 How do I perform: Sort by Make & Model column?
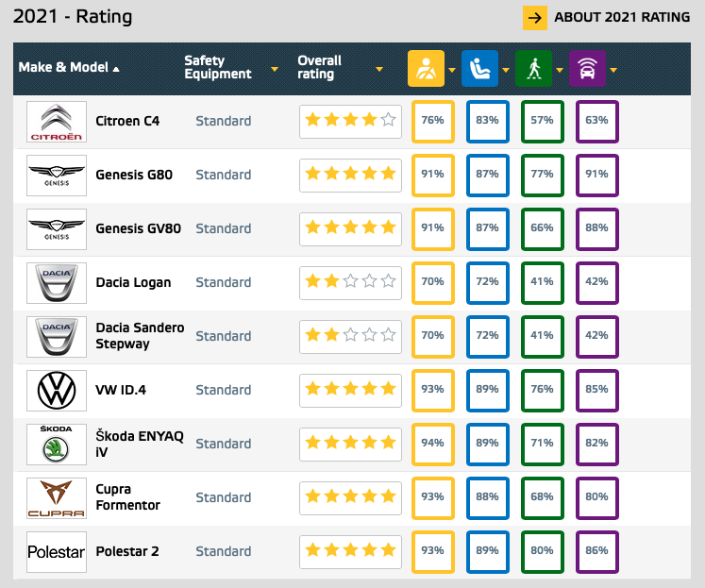pyautogui.click(x=69, y=68)
